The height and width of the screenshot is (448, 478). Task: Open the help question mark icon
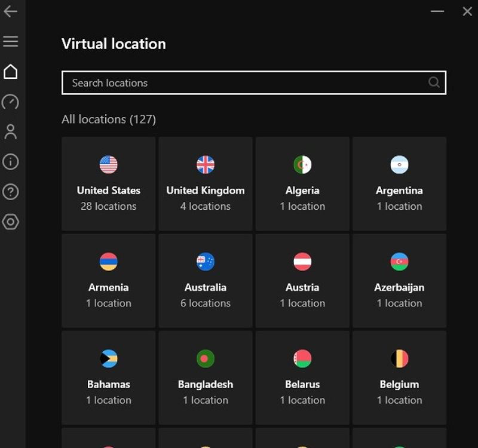(10, 192)
